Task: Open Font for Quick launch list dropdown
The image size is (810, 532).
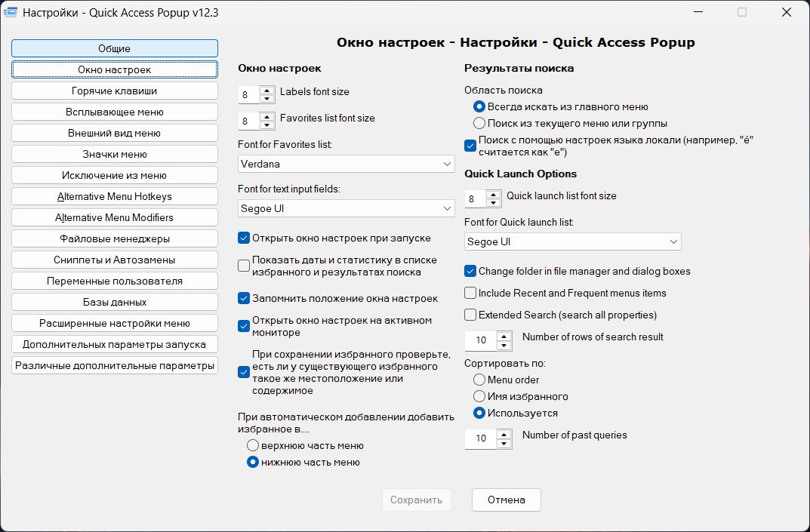Action: 572,241
